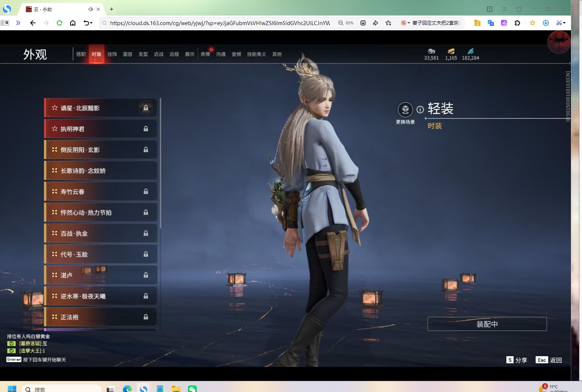Image resolution: width=582 pixels, height=392 pixels.
Task: Click the silver coin currency icon
Action: point(431,51)
